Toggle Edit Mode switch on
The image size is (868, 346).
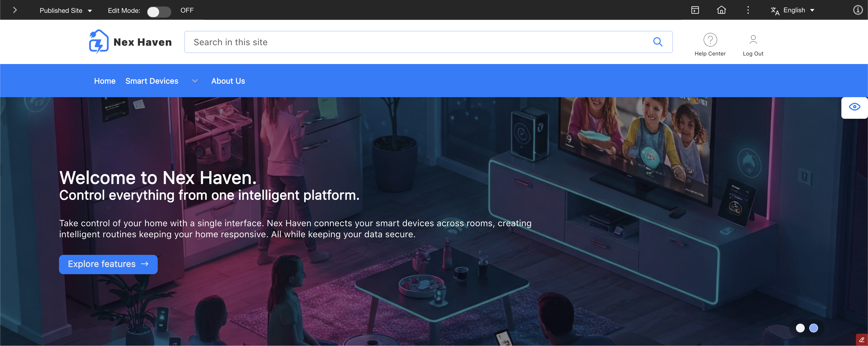(159, 12)
